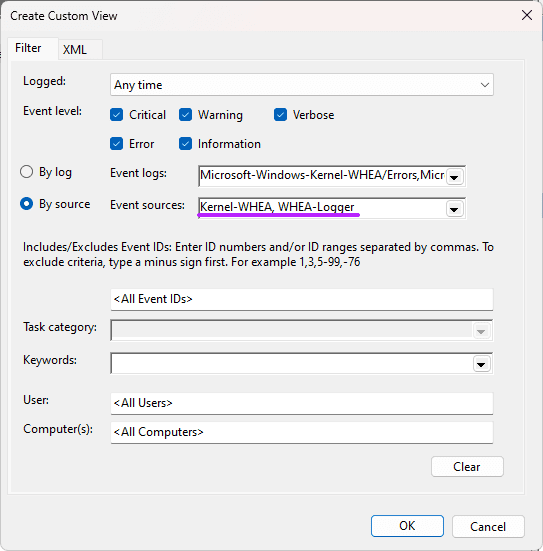Screen dimensions: 543x551
Task: Toggle the Warning checkbox
Action: pyautogui.click(x=185, y=115)
